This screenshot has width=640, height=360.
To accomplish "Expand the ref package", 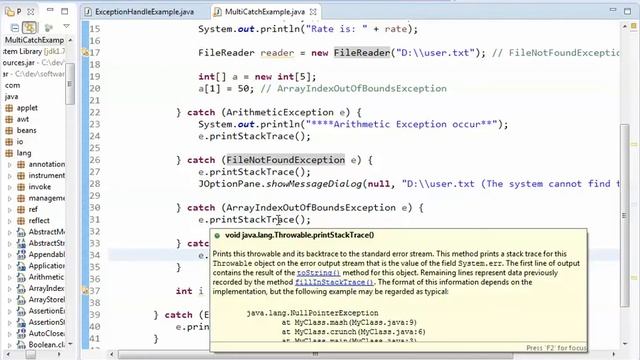I will (x=10, y=210).
